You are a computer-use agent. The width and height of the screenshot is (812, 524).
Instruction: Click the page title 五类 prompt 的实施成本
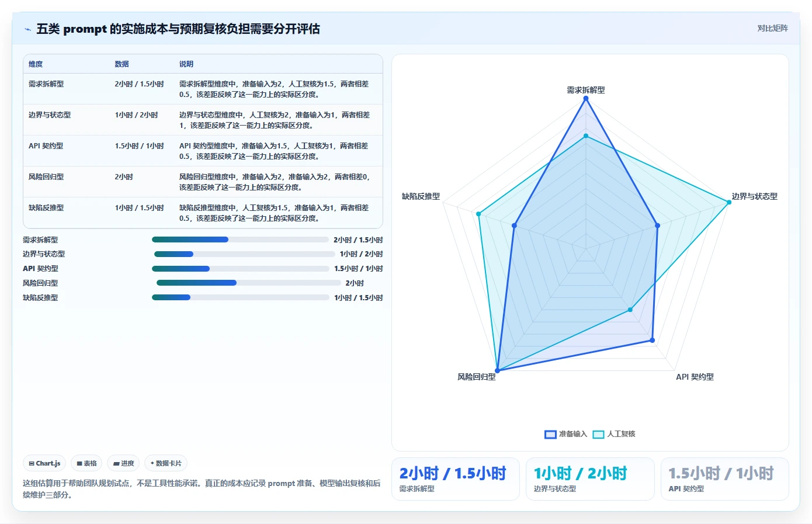(x=178, y=29)
